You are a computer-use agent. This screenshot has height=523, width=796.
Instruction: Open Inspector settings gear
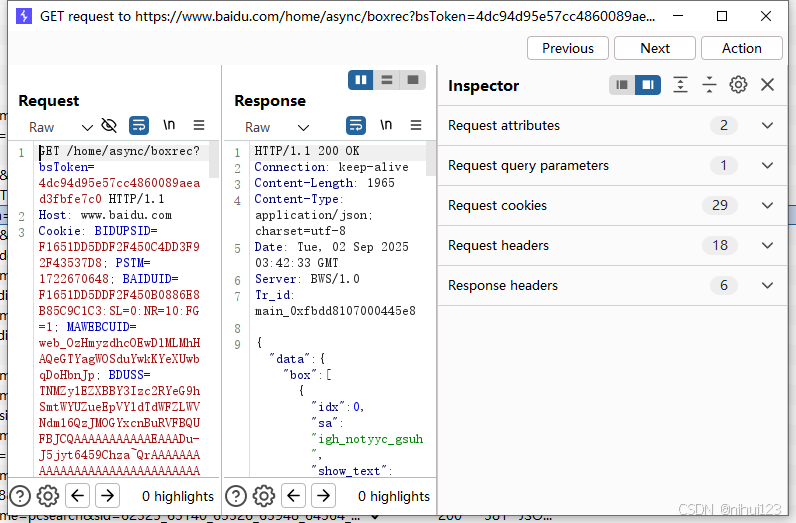click(x=738, y=85)
